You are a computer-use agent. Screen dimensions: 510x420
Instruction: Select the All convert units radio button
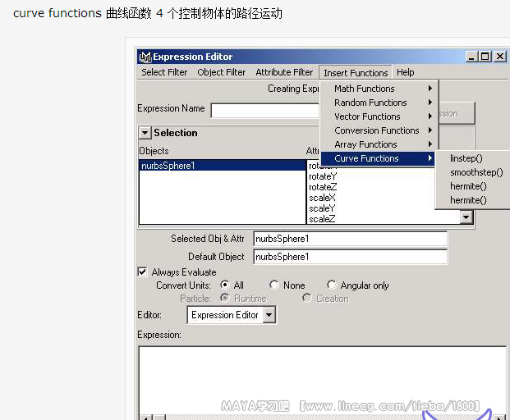coord(225,285)
